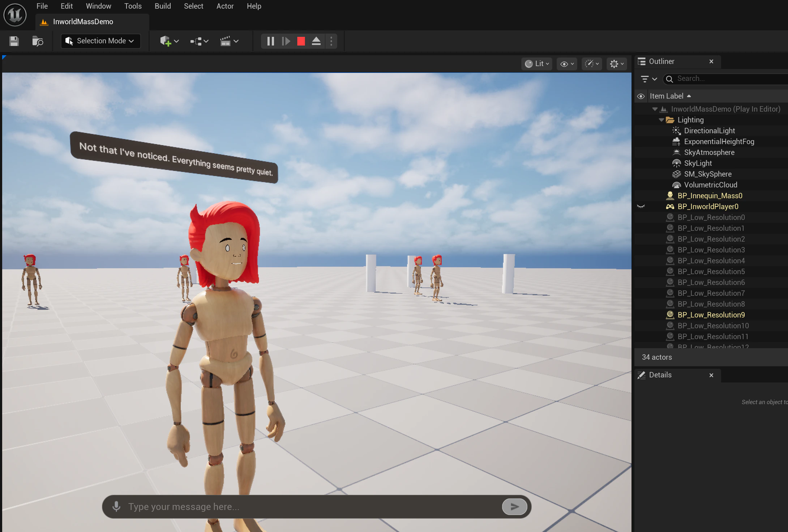Click the Eject from player button
This screenshot has height=532, width=788.
316,41
